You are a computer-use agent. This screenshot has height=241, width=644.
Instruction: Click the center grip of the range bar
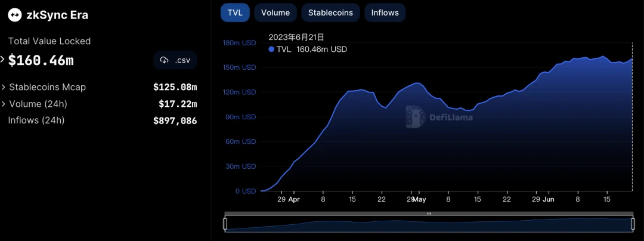coord(429,214)
